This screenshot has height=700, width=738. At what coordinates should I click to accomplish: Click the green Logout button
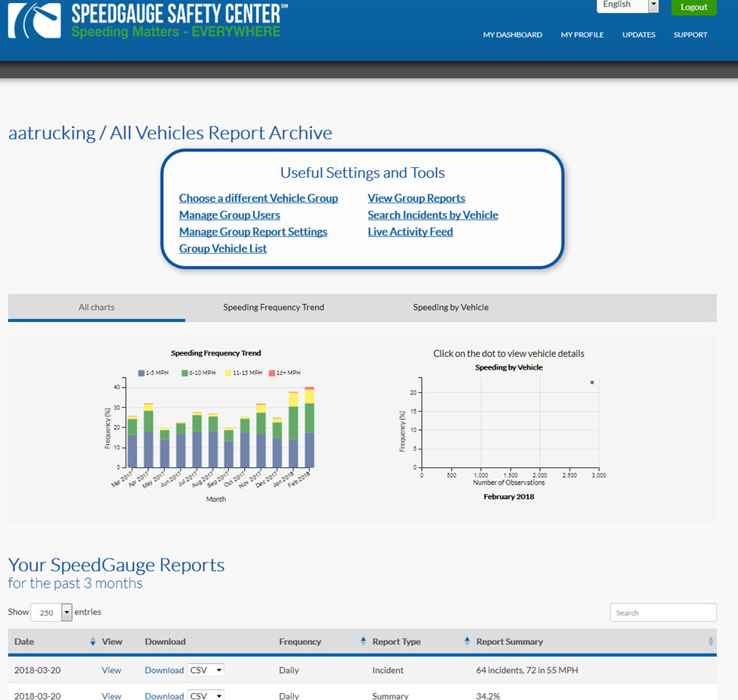(694, 7)
